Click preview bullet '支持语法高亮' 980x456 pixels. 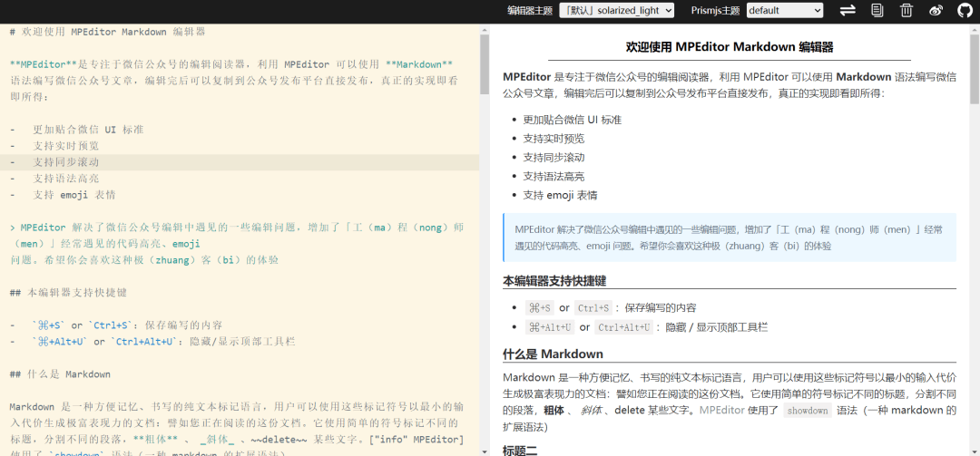pyautogui.click(x=554, y=176)
